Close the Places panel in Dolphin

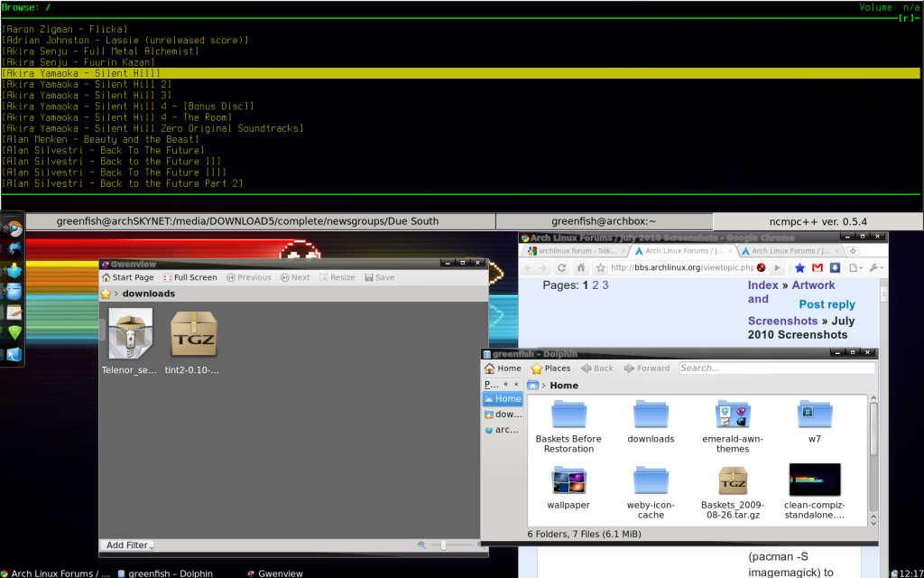(516, 384)
